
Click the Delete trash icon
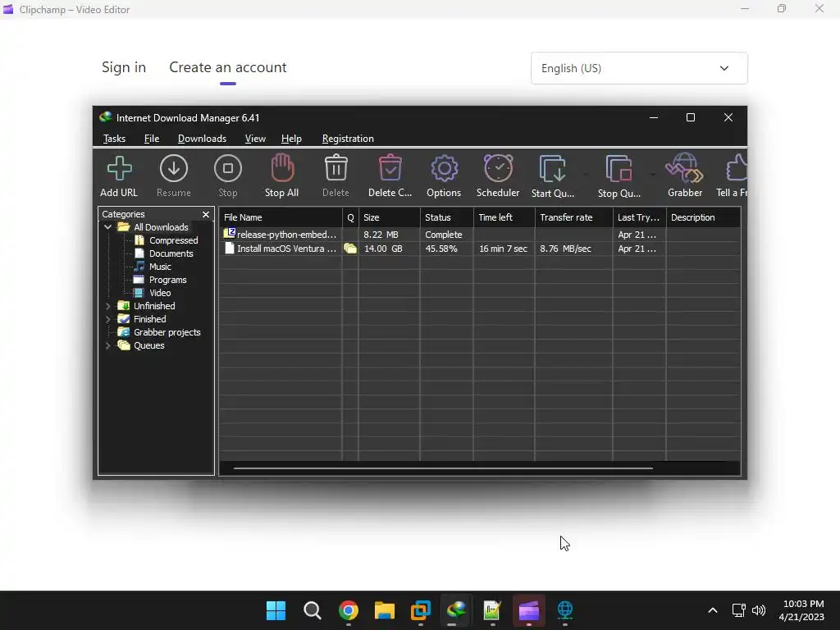point(336,176)
